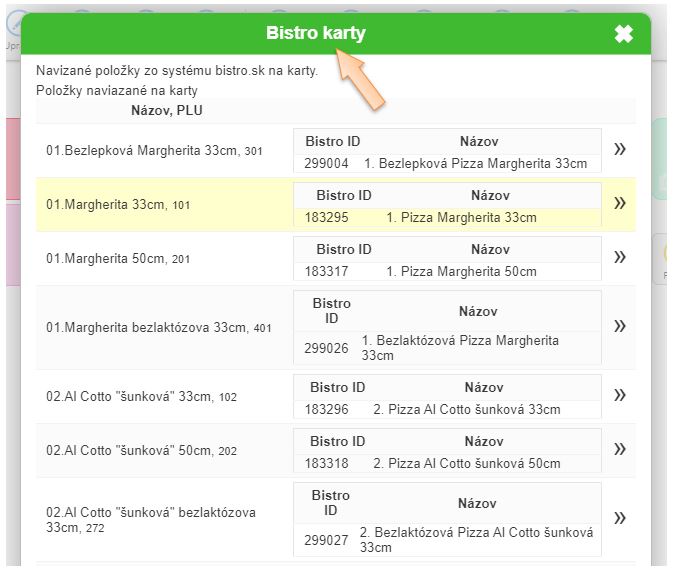This screenshot has width=673, height=577.
Task: Select item 01.Bezlepková Margherita 33cm, 301
Action: pyautogui.click(x=154, y=151)
